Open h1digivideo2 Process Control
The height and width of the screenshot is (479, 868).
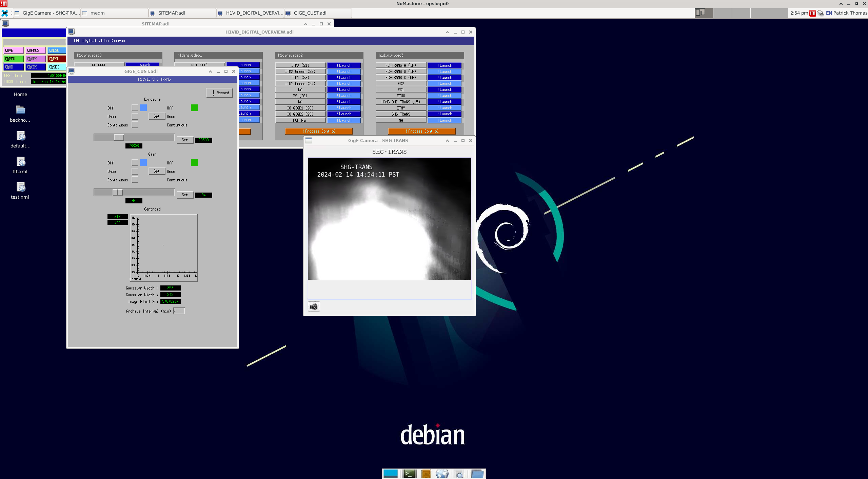[319, 131]
